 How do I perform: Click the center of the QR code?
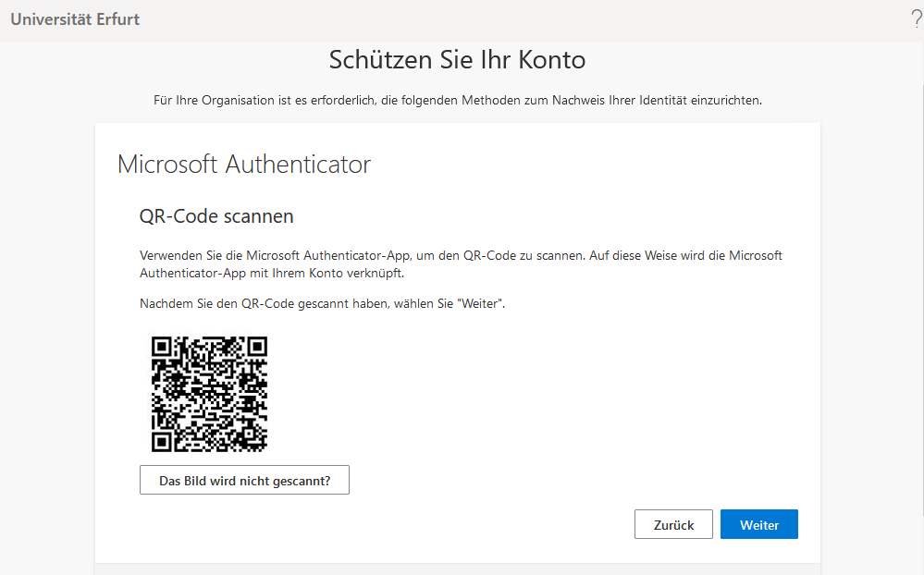[x=209, y=394]
